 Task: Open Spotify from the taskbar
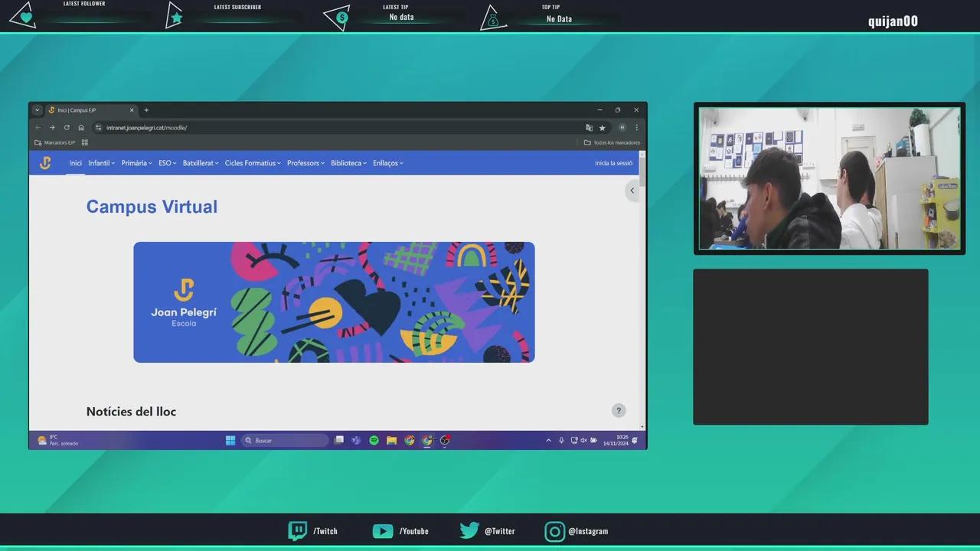374,441
